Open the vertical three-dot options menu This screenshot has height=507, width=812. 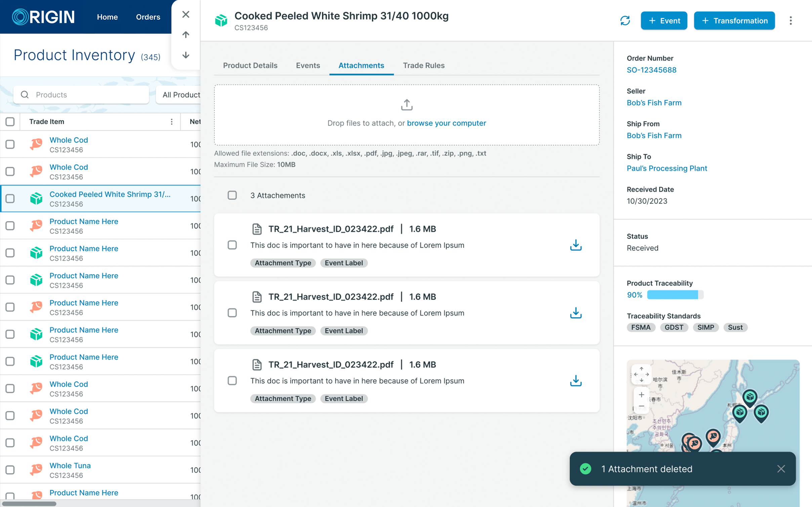click(x=790, y=21)
